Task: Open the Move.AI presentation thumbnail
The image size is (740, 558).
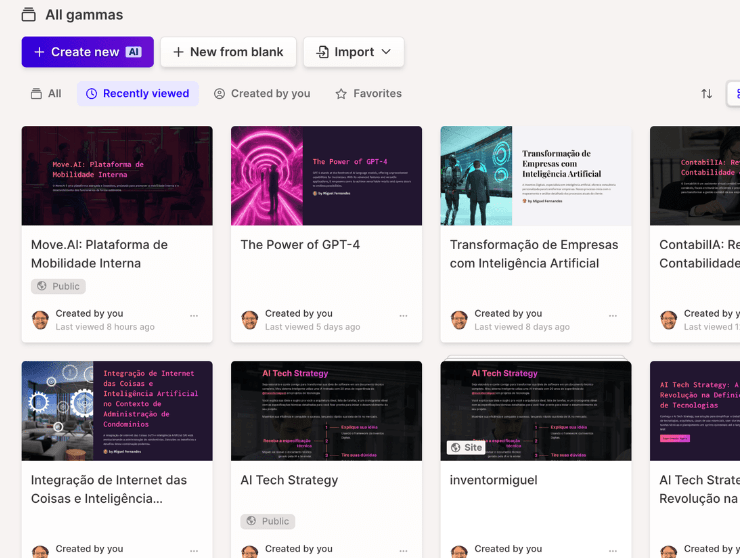Action: tap(117, 175)
